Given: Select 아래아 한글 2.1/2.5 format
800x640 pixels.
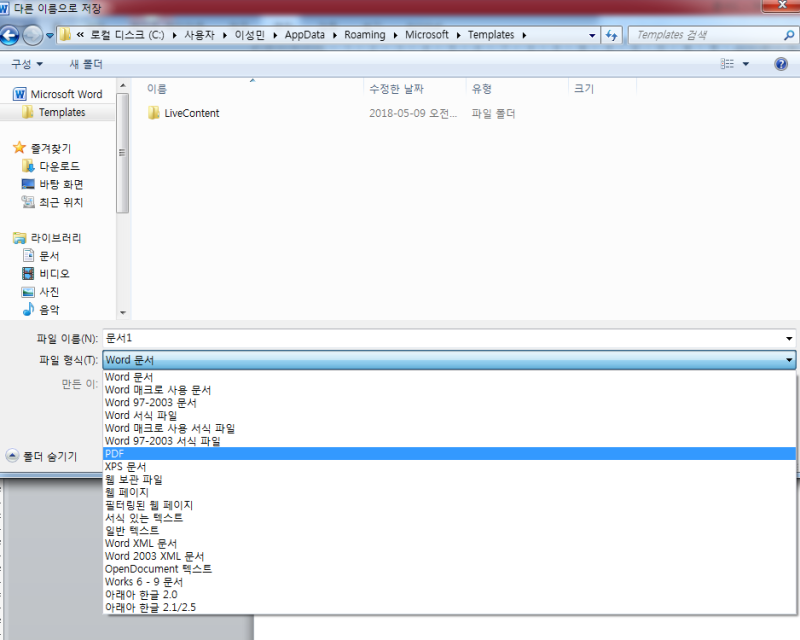Looking at the screenshot, I should pos(449,607).
